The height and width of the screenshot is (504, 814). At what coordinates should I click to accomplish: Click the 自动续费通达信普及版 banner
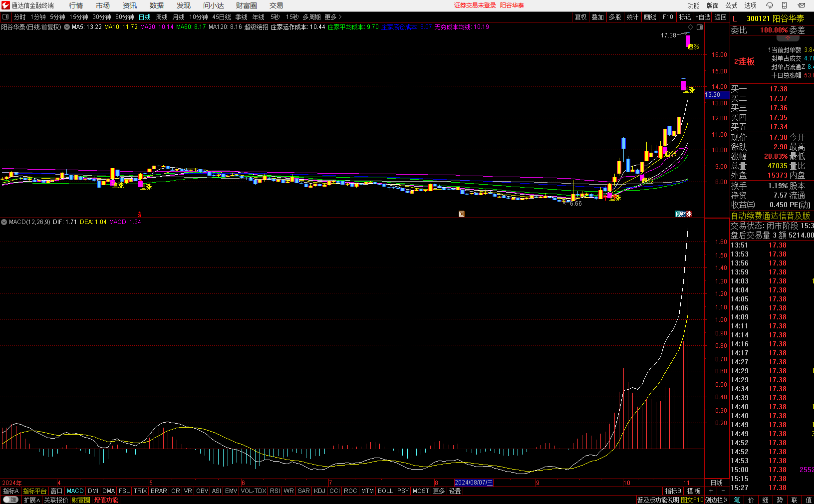(771, 216)
